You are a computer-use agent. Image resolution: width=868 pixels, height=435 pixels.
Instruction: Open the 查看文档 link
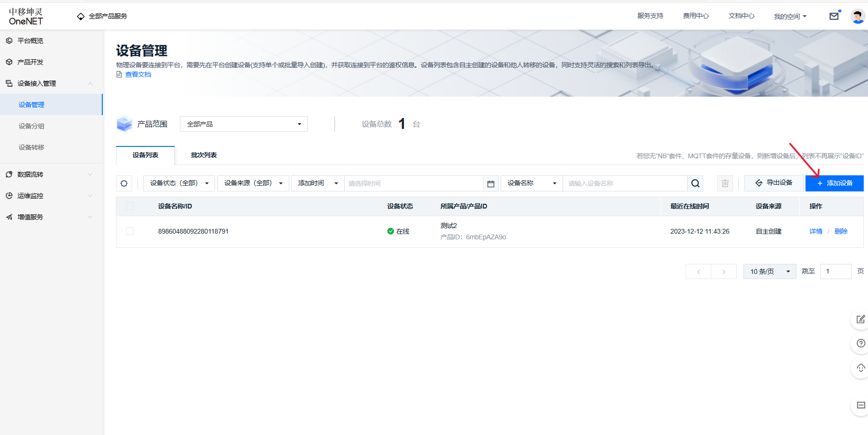(x=138, y=74)
